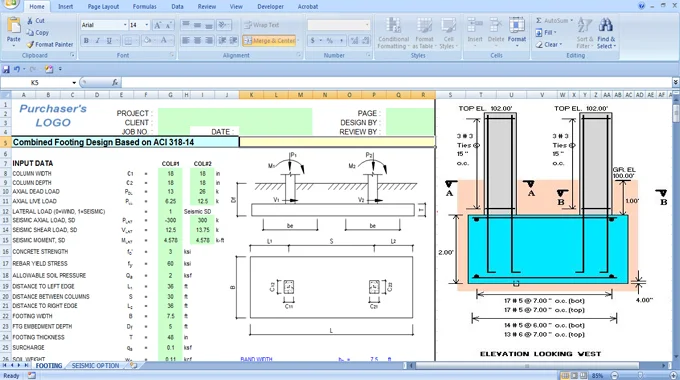Viewport: 680px width, 380px height.
Task: Click the Cut scissors icon
Action: (29, 20)
